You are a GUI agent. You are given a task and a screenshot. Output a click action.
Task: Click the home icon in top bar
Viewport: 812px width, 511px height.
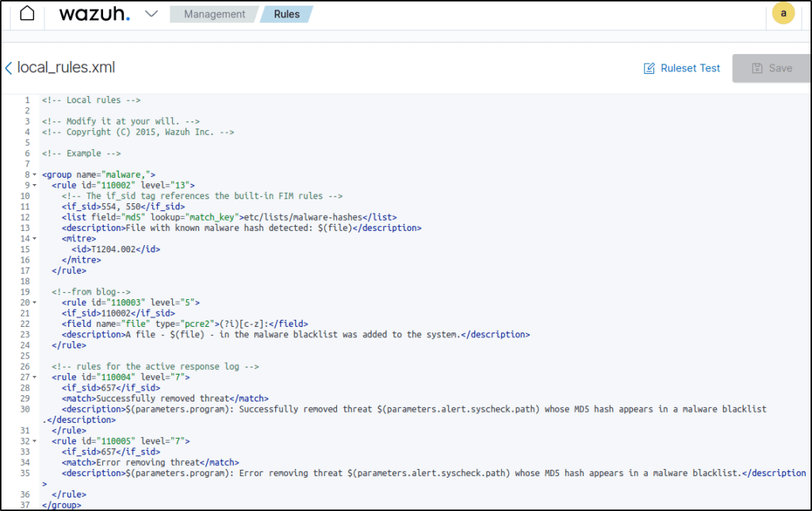27,14
